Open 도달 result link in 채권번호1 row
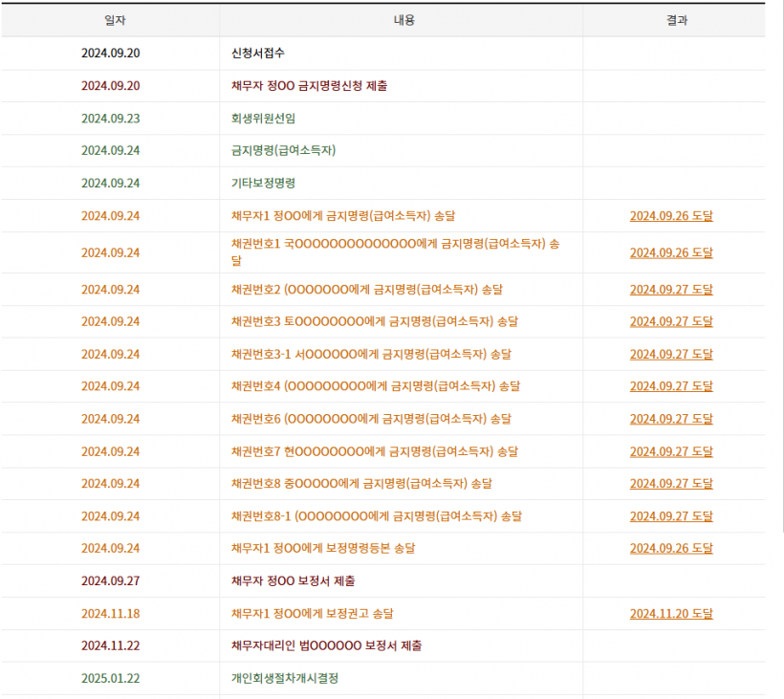Screen dimensions: 784x699 (x=671, y=253)
